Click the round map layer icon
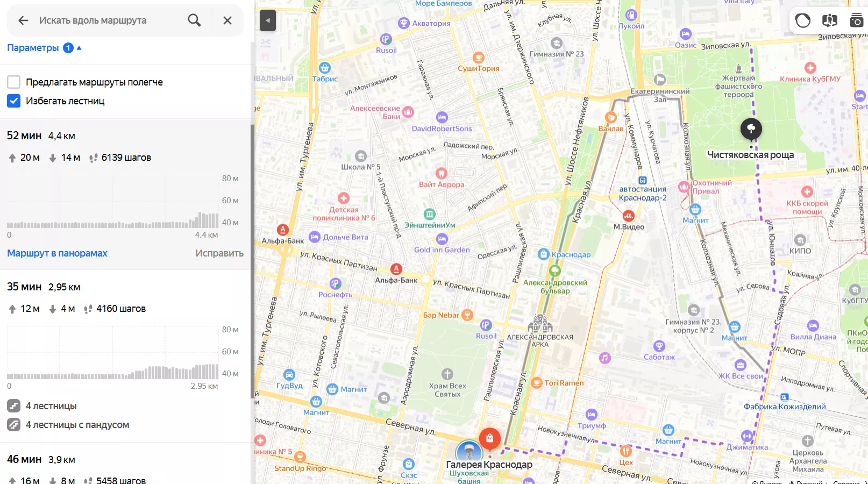 coord(803,20)
